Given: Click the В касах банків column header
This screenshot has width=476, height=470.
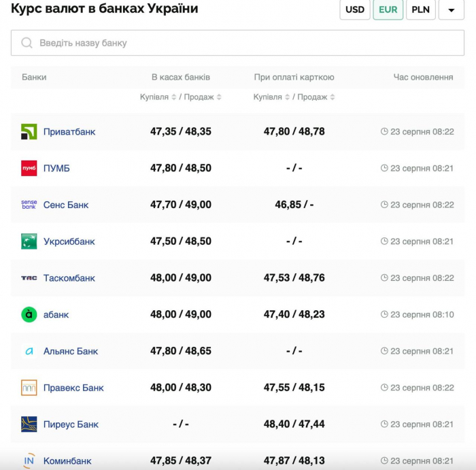Looking at the screenshot, I should pos(181,77).
